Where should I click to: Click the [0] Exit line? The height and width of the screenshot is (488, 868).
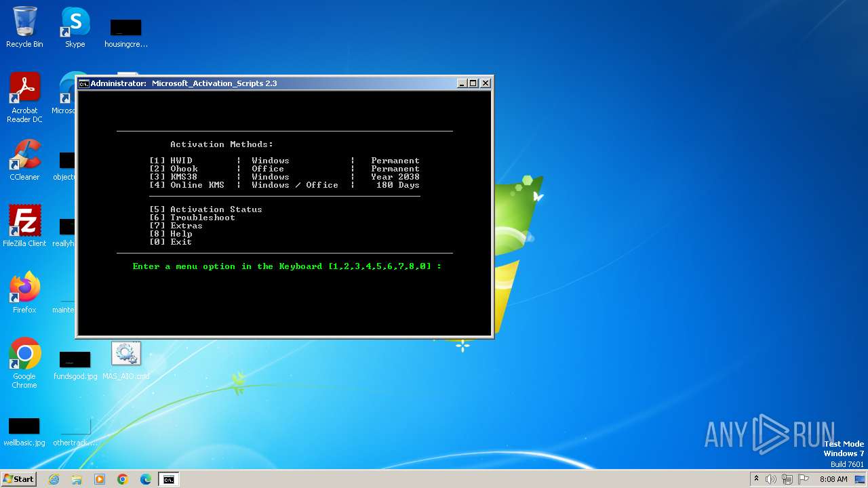pyautogui.click(x=171, y=242)
